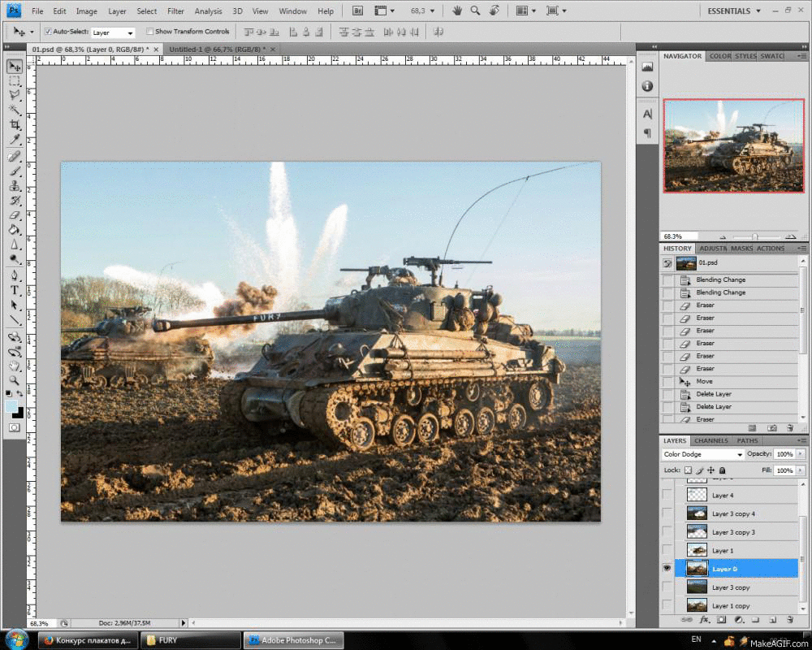Click the Move step in History
Image resolution: width=812 pixels, height=650 pixels.
(704, 381)
